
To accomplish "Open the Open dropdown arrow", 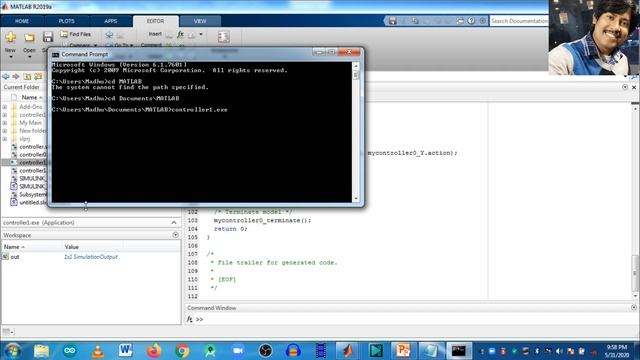I will tap(29, 56).
